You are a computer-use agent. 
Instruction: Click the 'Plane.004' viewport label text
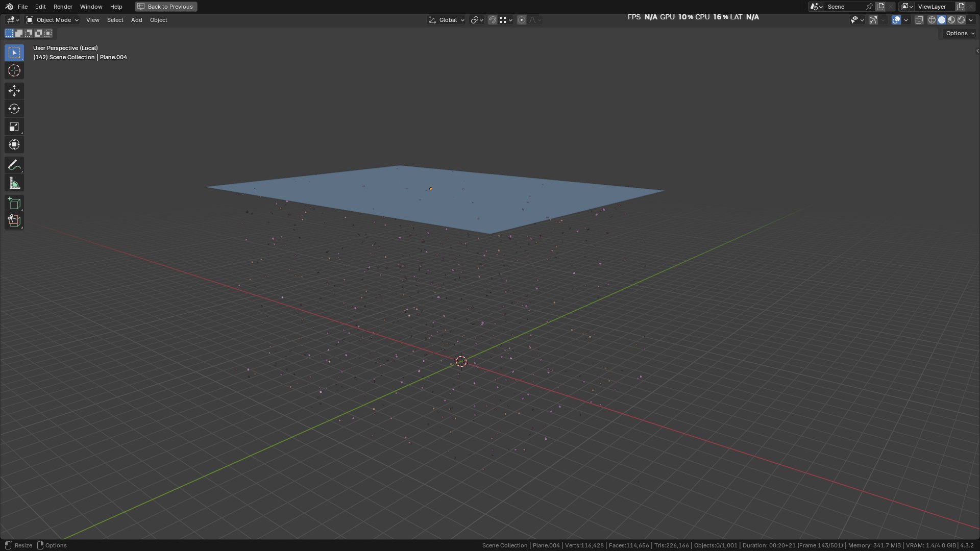(113, 57)
